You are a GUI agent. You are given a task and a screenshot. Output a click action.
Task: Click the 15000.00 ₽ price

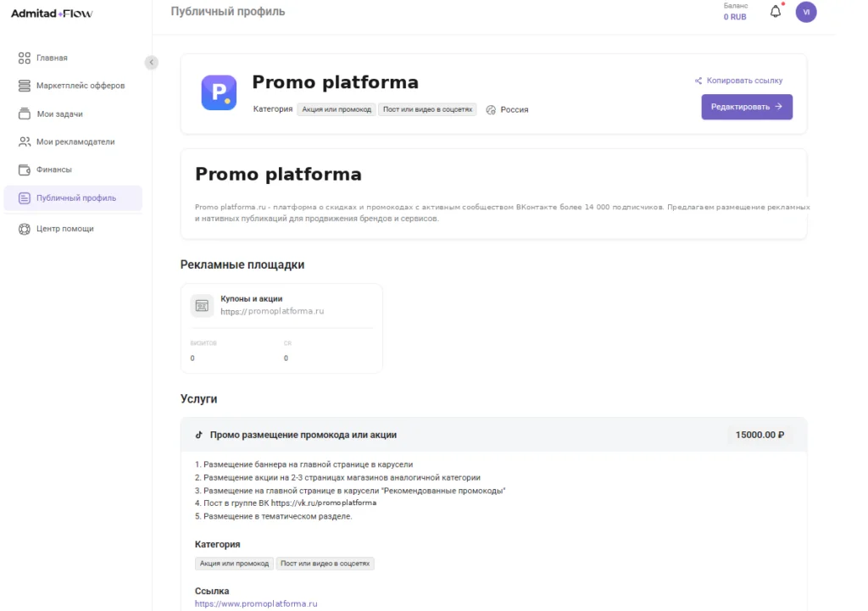(759, 435)
